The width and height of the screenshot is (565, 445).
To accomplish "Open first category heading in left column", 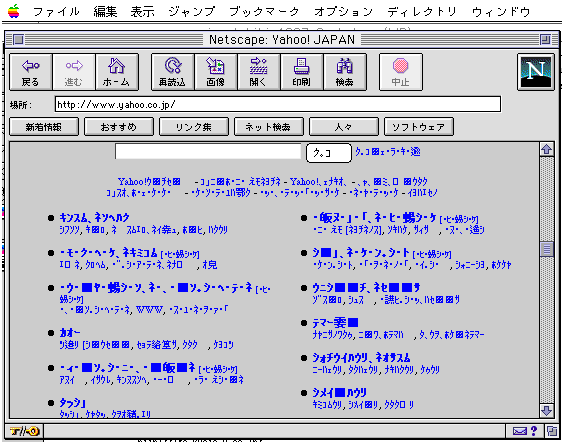I will 94,217.
